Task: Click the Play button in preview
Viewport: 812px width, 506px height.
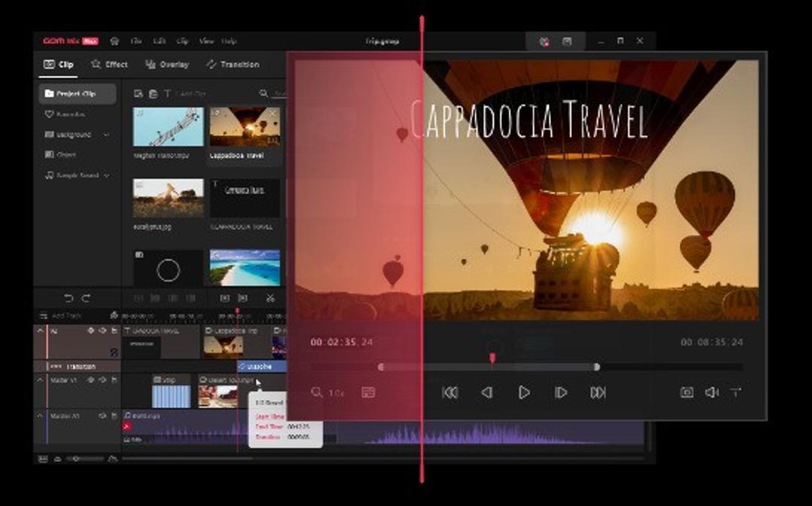Action: click(523, 392)
